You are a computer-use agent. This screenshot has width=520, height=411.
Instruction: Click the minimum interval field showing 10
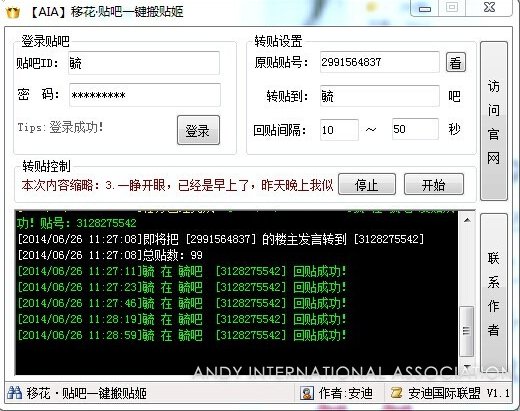tap(339, 130)
